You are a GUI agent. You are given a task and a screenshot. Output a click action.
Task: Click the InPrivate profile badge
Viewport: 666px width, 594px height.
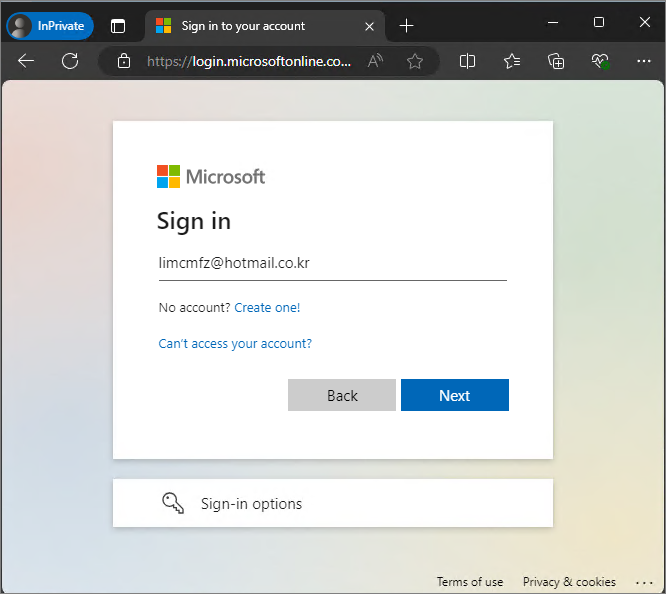click(x=50, y=26)
